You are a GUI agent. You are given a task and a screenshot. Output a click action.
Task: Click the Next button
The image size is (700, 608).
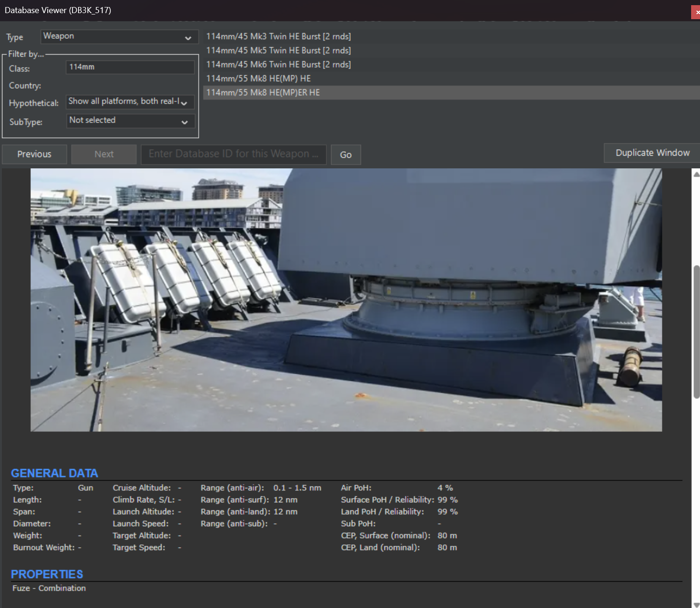pos(104,154)
